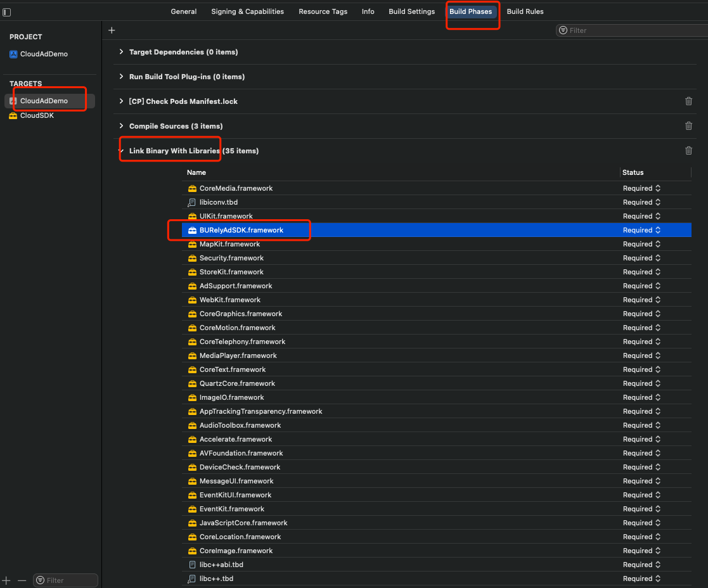Click the Name column header

196,173
